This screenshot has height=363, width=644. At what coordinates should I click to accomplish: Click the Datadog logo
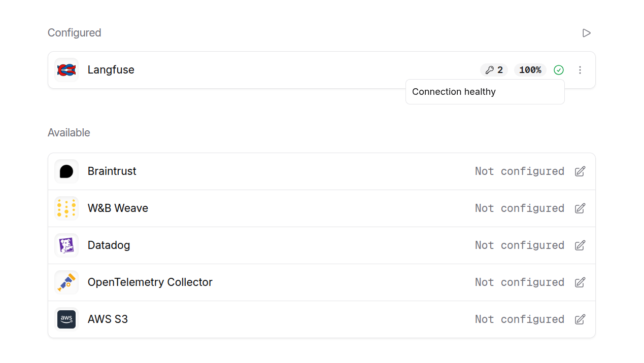click(66, 245)
